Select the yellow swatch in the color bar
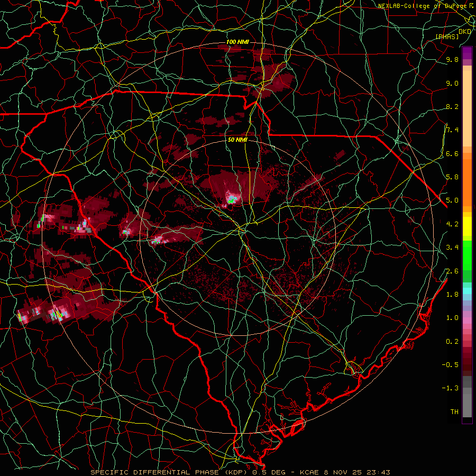Image resolution: width=476 pixels, height=476 pixels. [x=467, y=226]
